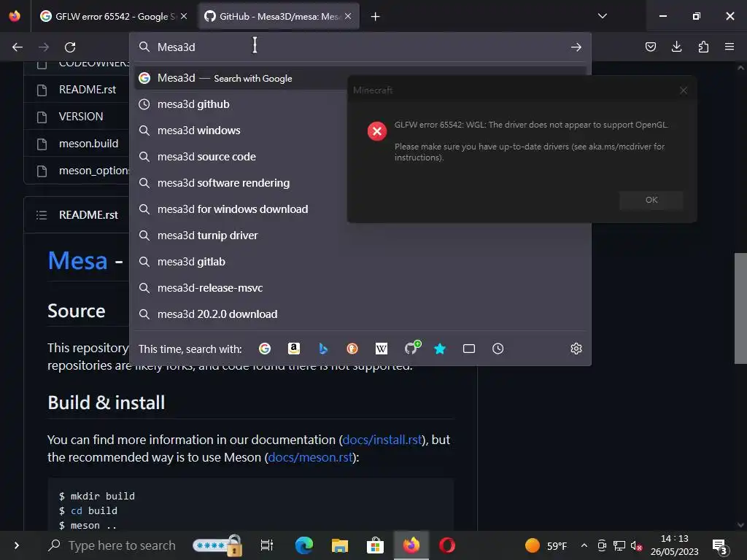Open the extensions puzzle icon
The image size is (747, 560).
(x=703, y=47)
